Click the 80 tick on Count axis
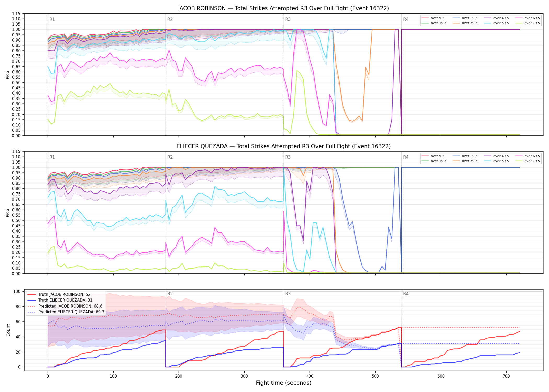The height and width of the screenshot is (392, 549). pos(18,307)
